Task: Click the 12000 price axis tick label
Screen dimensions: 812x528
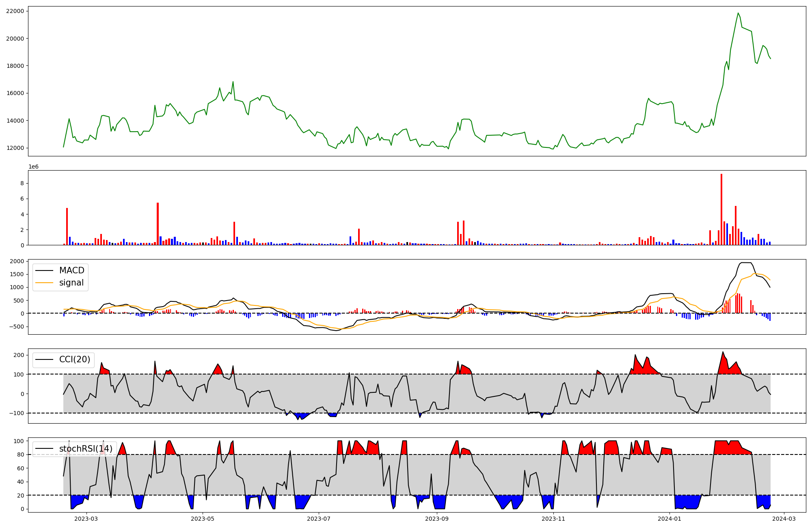Action: 15,148
